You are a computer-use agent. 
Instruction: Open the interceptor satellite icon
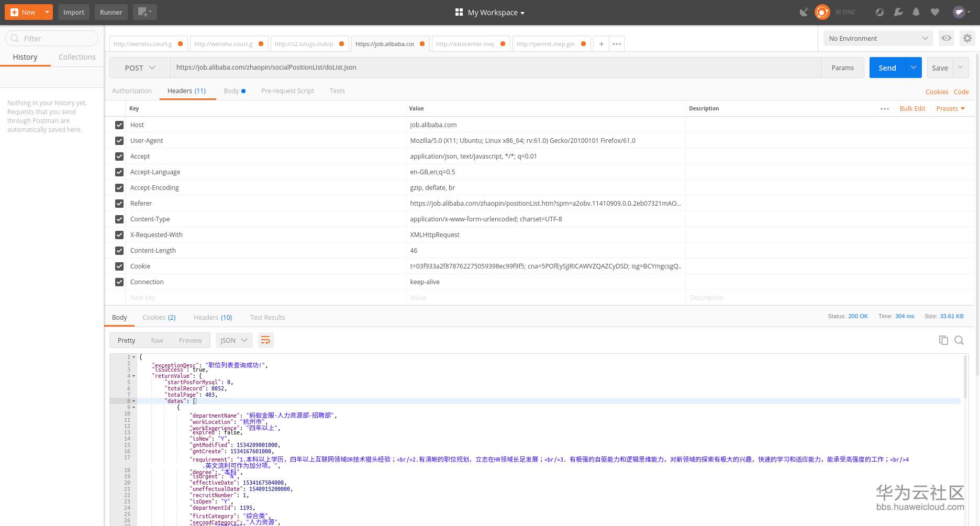pyautogui.click(x=804, y=12)
